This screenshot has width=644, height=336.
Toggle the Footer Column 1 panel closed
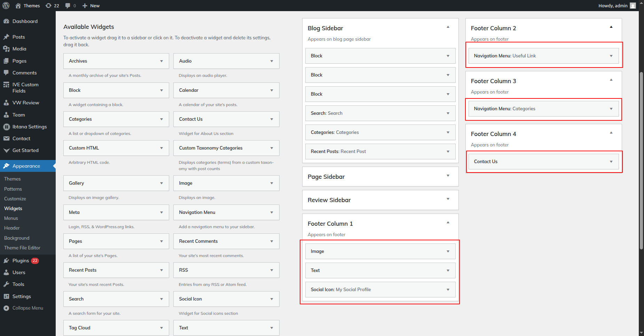(x=448, y=223)
